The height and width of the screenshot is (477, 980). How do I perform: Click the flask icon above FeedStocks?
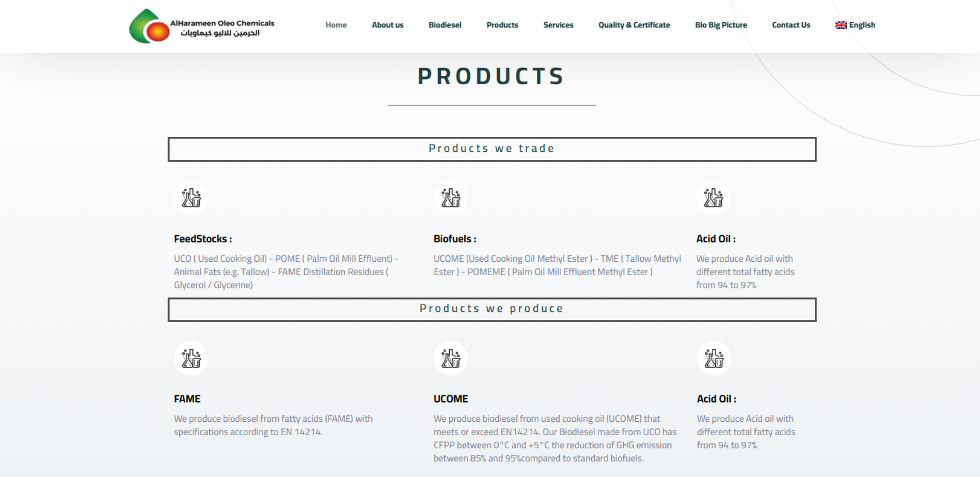click(x=191, y=198)
